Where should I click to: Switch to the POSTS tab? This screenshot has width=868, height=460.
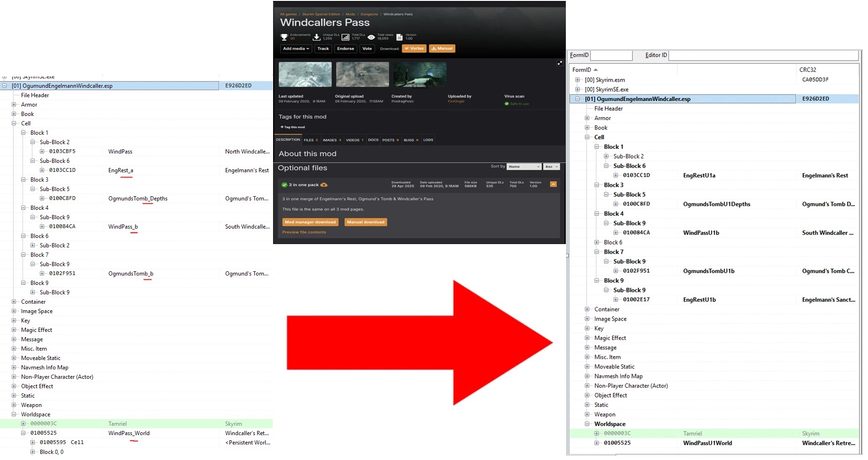tap(390, 140)
